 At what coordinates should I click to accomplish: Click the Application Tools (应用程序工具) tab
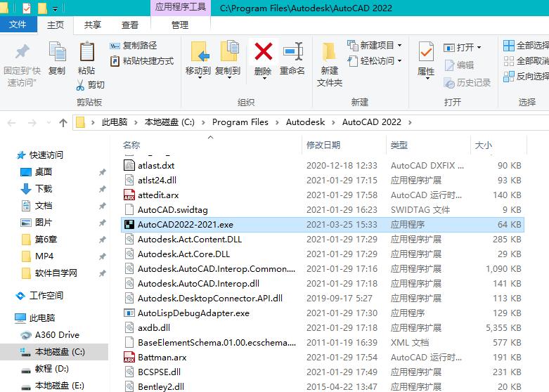[181, 7]
